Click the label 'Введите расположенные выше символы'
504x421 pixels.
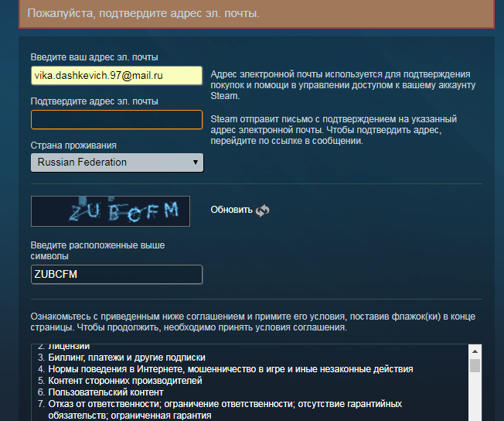click(x=97, y=251)
